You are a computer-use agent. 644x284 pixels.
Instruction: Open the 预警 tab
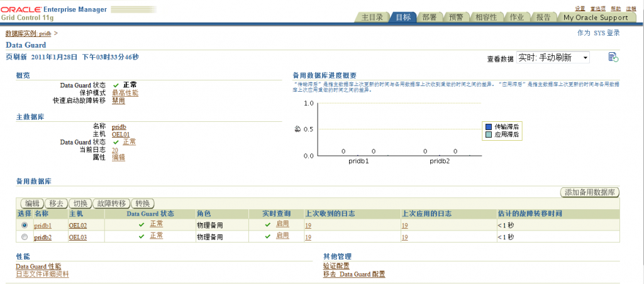tap(456, 17)
